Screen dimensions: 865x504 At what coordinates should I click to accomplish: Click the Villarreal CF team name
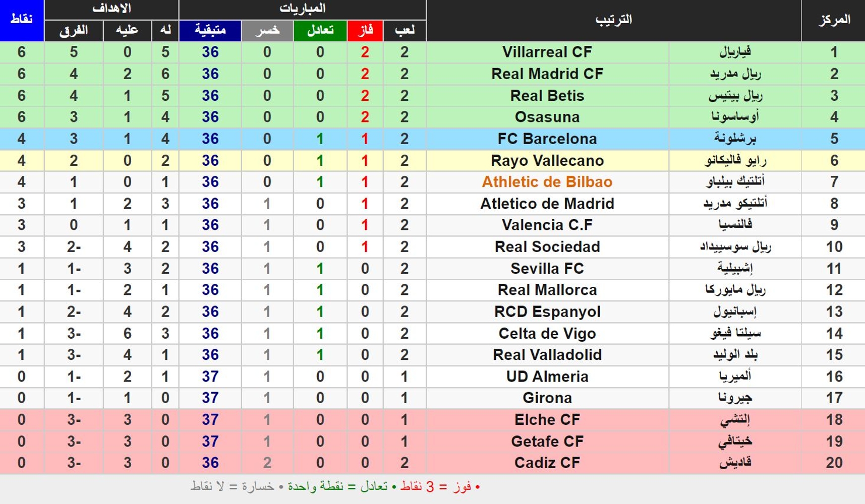coord(547,52)
